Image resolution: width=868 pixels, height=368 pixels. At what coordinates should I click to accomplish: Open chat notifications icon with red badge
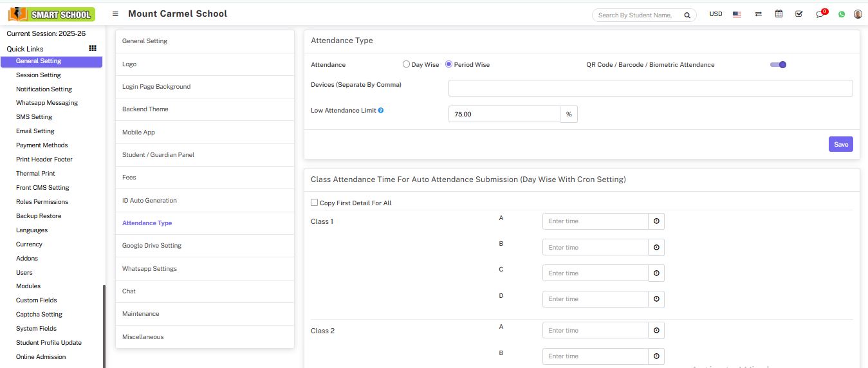(x=820, y=14)
